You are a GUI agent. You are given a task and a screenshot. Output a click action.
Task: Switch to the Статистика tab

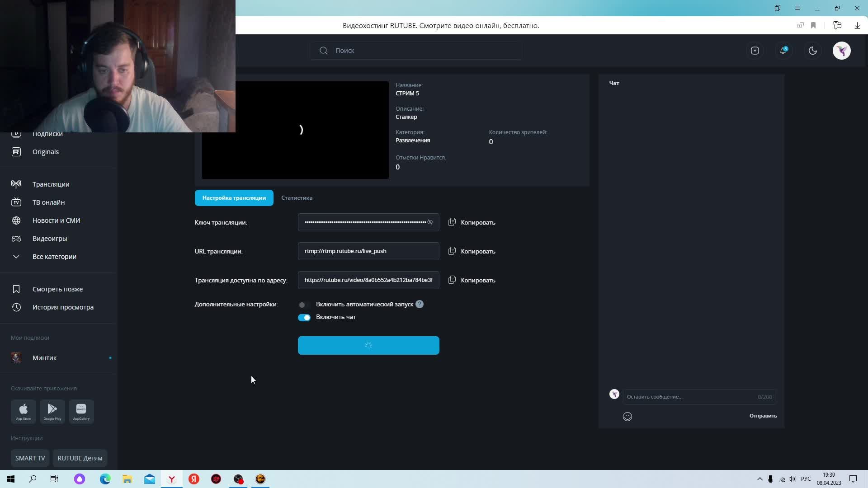(297, 198)
